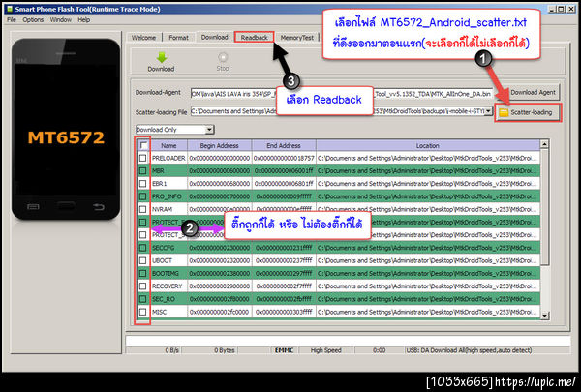Select the BOOTIMG row name
This screenshot has width=581, height=392.
(x=166, y=274)
